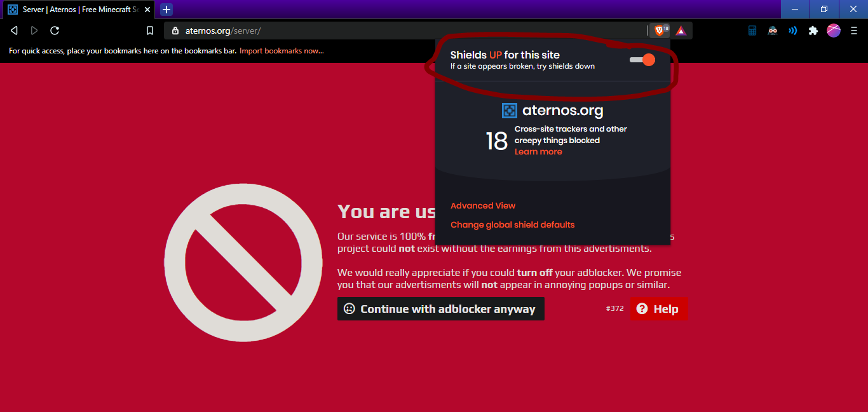Click question mark icon on Help button

point(642,309)
